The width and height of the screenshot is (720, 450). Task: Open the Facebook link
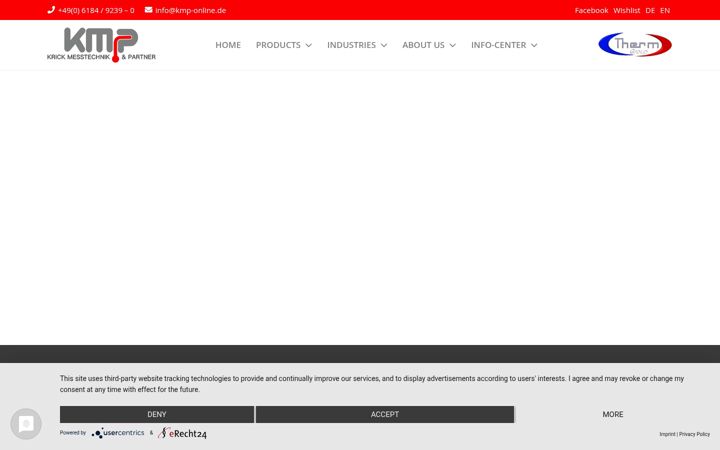click(591, 10)
